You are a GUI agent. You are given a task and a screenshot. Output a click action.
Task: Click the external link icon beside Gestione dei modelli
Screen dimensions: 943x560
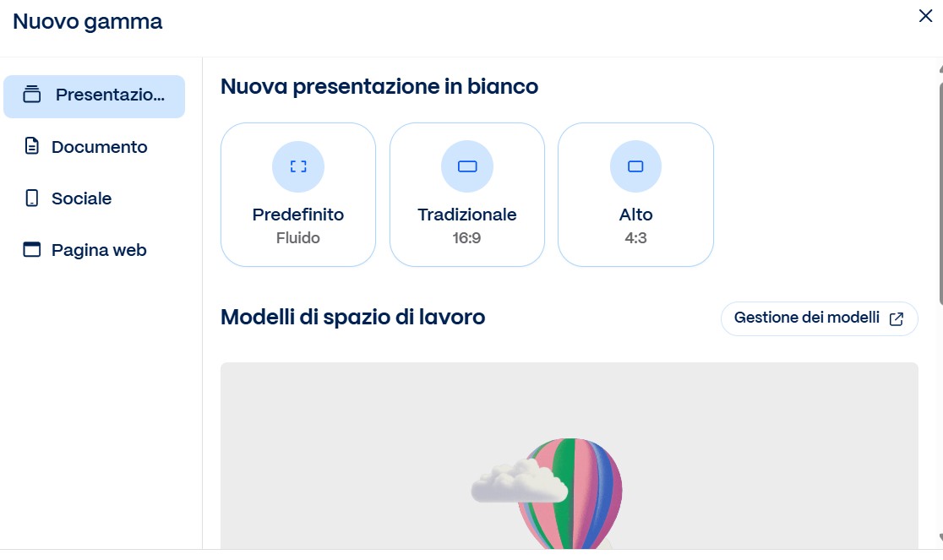tap(897, 319)
